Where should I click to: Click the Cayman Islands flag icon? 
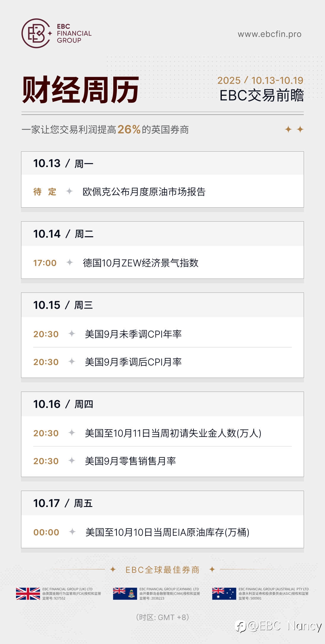click(x=124, y=594)
